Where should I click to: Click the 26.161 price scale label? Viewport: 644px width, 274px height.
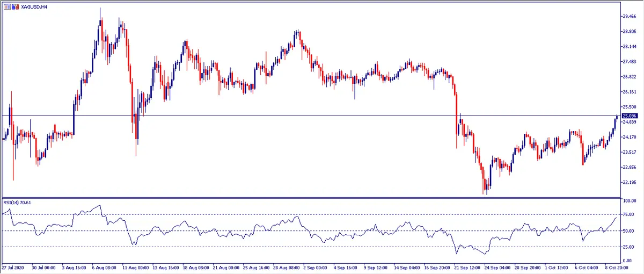pos(629,92)
